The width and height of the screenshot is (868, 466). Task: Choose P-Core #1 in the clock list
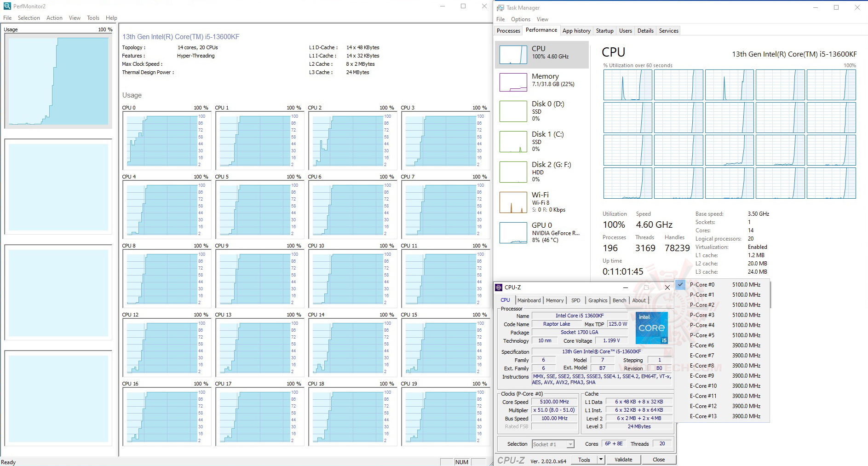[x=722, y=295]
